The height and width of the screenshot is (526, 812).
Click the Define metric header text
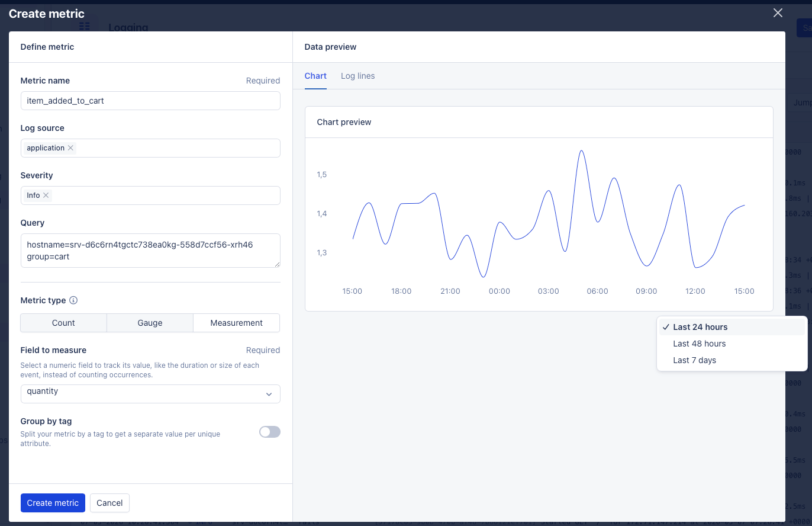[47, 47]
